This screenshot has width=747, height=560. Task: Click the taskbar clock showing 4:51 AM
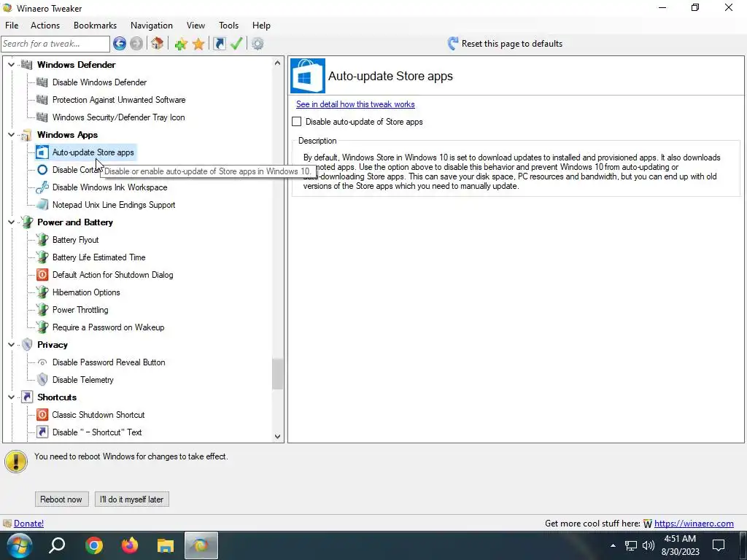pos(680,545)
